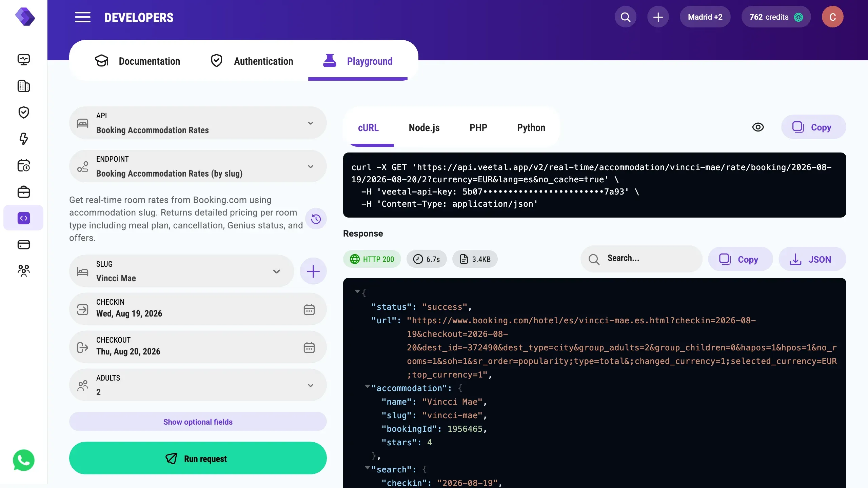Switch to the Documentation tab
868x488 pixels.
[x=137, y=61]
